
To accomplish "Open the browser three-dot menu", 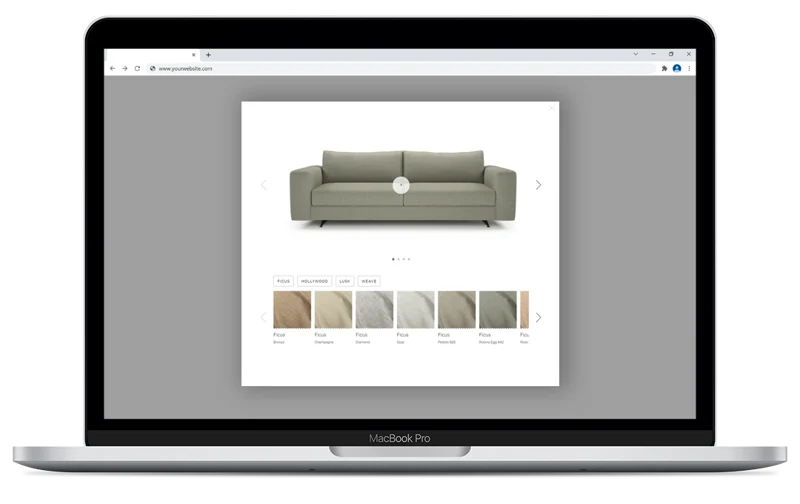I will pyautogui.click(x=689, y=68).
